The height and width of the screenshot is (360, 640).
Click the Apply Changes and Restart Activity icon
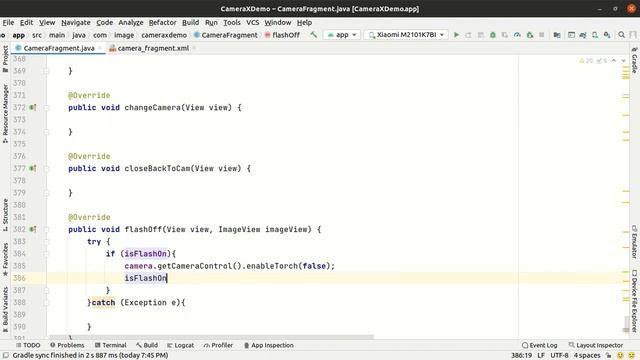click(x=468, y=35)
